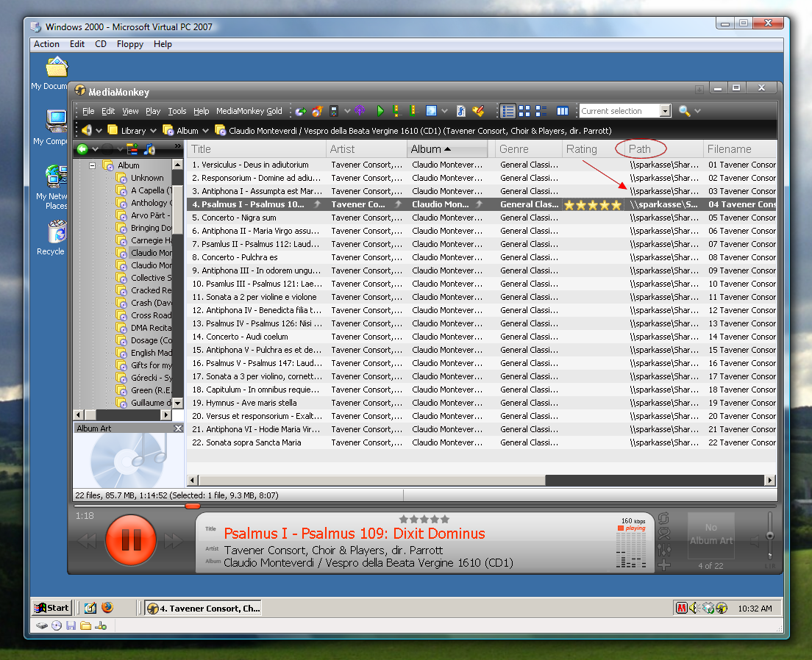The width and height of the screenshot is (812, 660).
Task: Switch to album art grid view
Action: pos(524,111)
